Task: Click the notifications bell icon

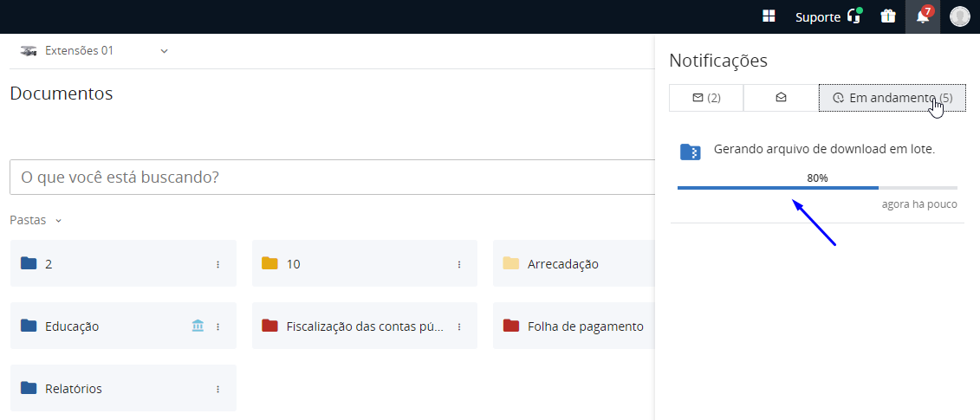Action: [x=923, y=16]
